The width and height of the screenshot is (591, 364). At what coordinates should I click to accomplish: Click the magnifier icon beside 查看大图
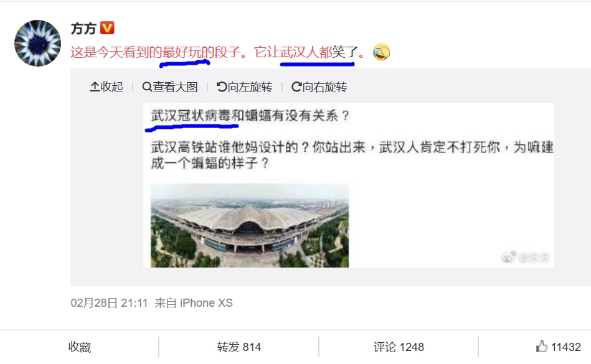point(146,87)
